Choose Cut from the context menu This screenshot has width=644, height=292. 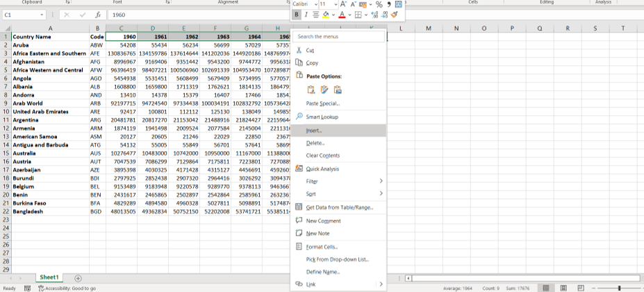[x=339, y=50]
